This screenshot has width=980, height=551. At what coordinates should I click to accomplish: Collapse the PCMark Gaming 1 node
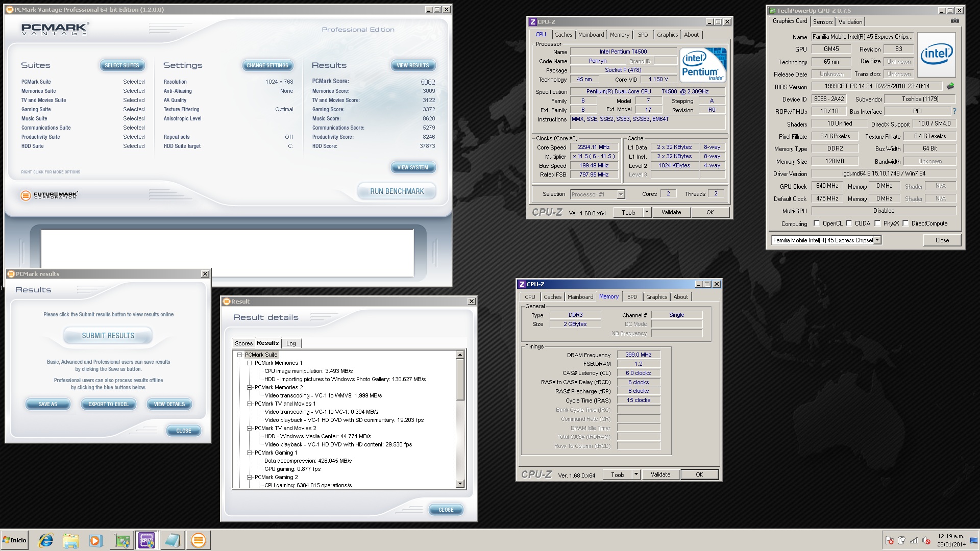click(x=250, y=453)
